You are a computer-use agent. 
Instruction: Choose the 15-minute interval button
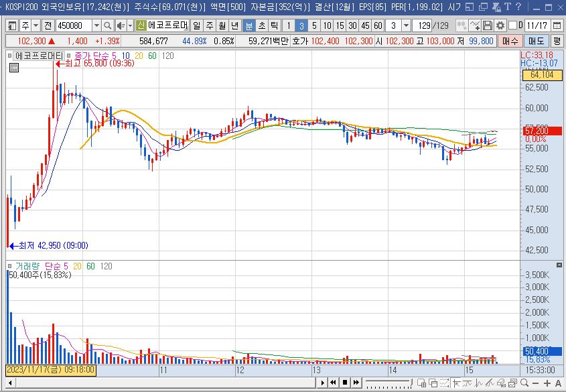[x=340, y=25]
